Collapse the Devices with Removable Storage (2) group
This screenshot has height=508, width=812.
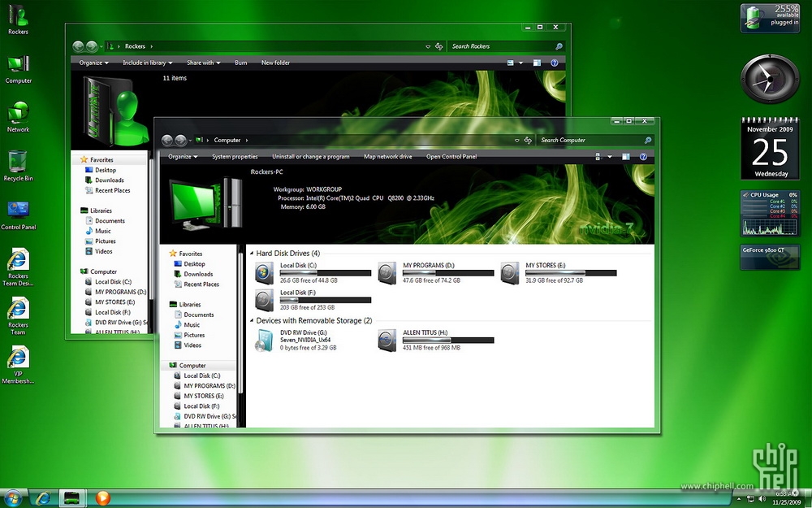252,321
